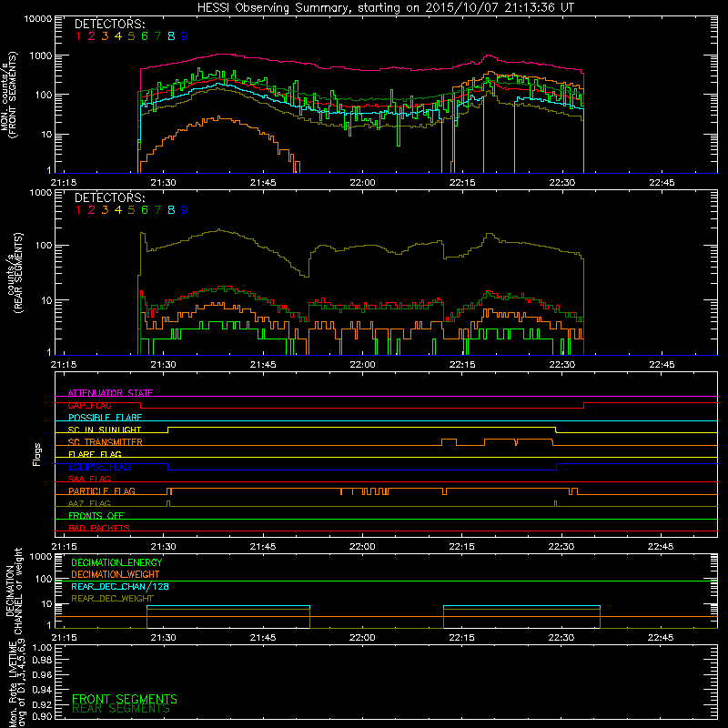The image size is (728, 728).
Task: Click the GAP_FLAG label
Action: click(x=89, y=405)
